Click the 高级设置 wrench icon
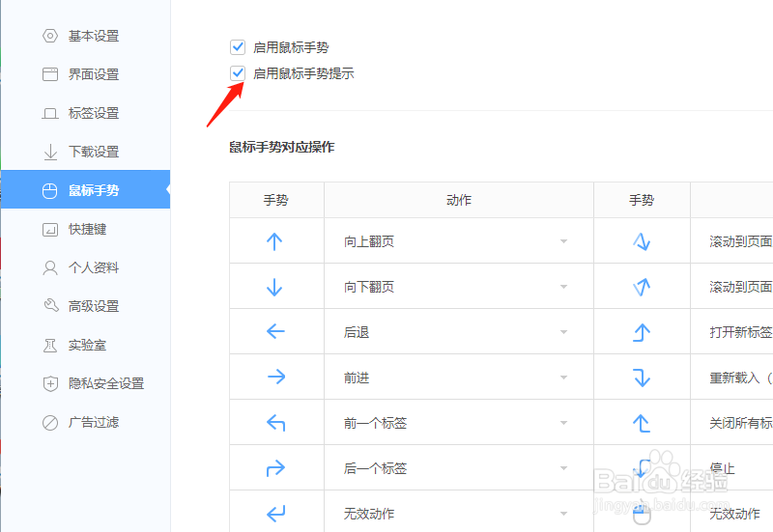Viewport: 773px width, 532px height. pos(51,305)
